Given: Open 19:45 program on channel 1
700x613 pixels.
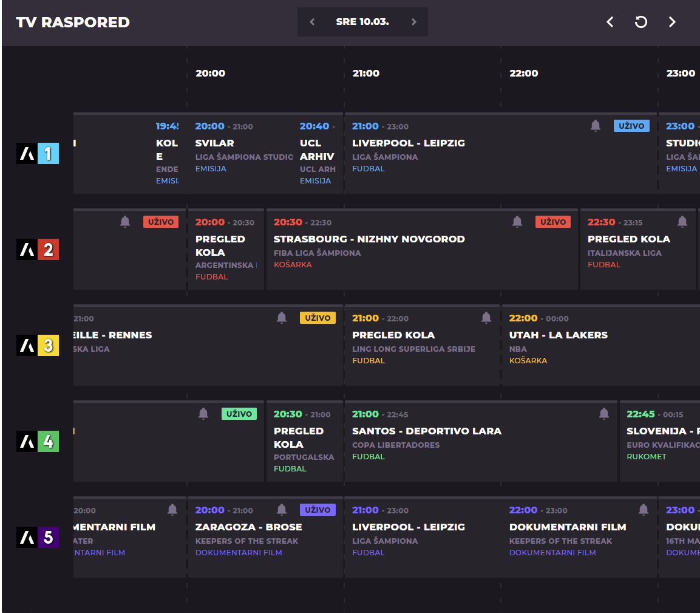Looking at the screenshot, I should (x=168, y=154).
